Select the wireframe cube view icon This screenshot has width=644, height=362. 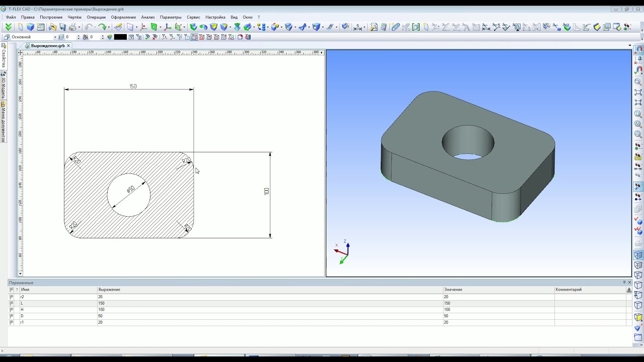pyautogui.click(x=638, y=276)
